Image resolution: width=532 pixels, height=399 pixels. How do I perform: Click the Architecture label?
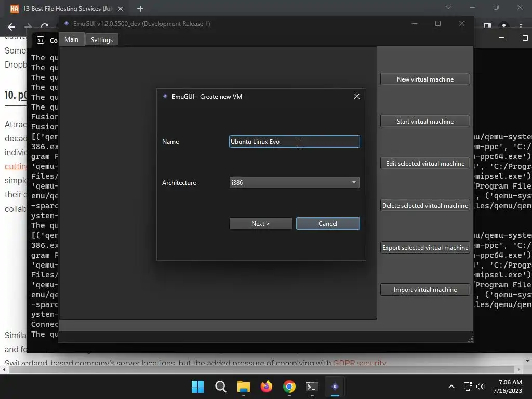(179, 182)
